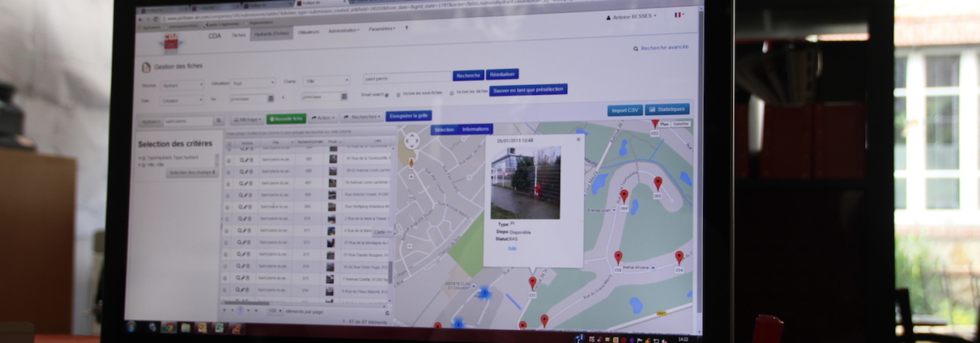
Task: Open the Structure Hydrant dropdown
Action: point(182,84)
